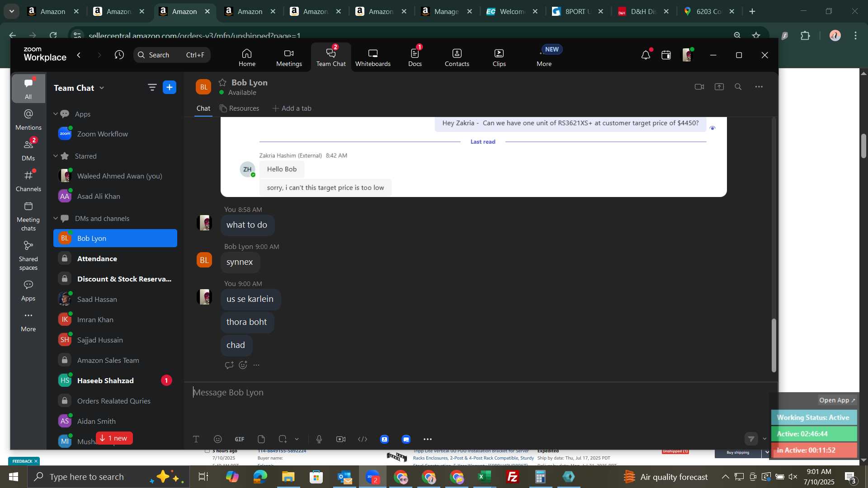Insert a code snippet
Viewport: 868px width, 488px height.
[363, 439]
